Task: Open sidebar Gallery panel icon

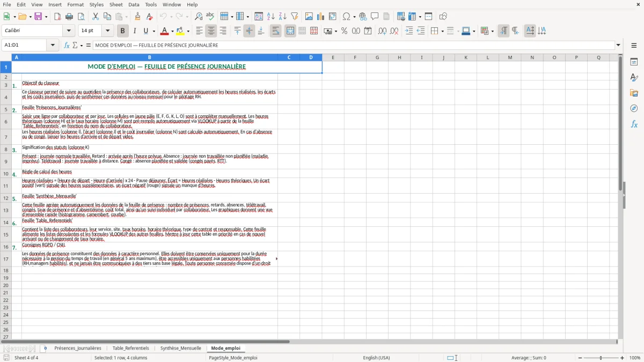Action: (x=634, y=93)
